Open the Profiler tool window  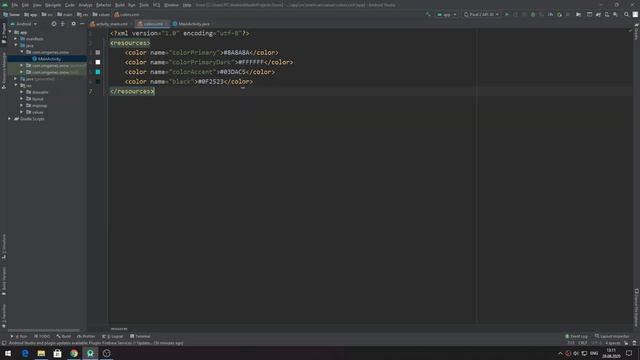[x=86, y=336]
